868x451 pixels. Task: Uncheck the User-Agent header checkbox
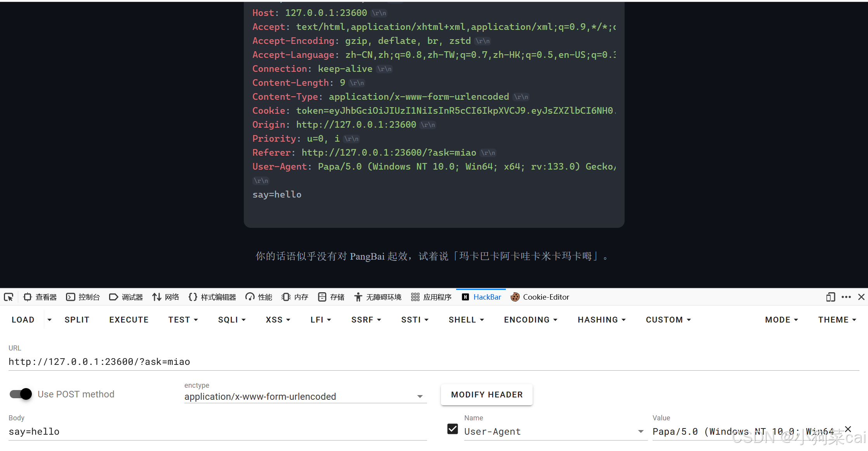point(453,429)
